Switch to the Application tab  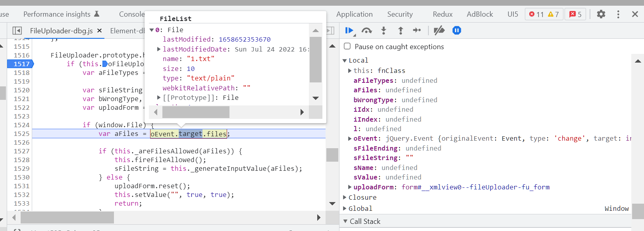354,14
